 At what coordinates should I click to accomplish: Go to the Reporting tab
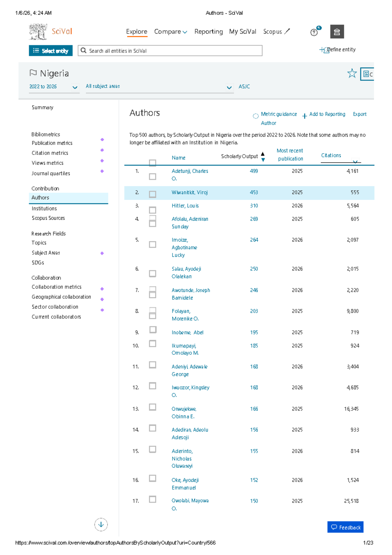[208, 32]
